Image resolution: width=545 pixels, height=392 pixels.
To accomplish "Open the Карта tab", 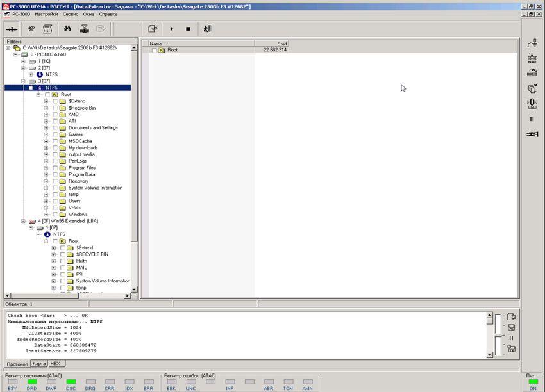I will pyautogui.click(x=39, y=363).
